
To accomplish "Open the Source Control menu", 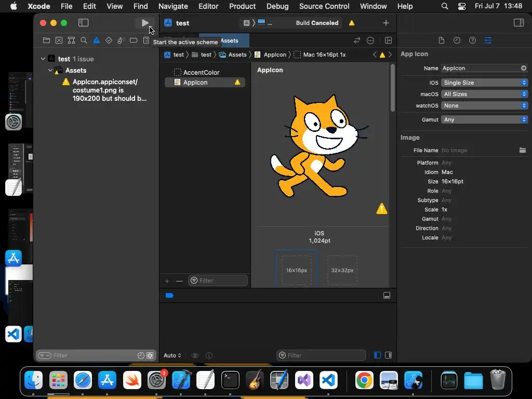I will point(324,6).
